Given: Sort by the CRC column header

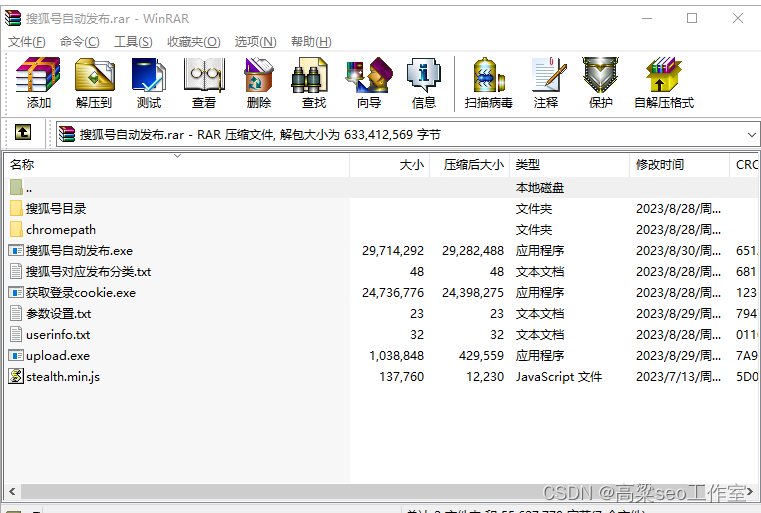Looking at the screenshot, I should coord(744,165).
